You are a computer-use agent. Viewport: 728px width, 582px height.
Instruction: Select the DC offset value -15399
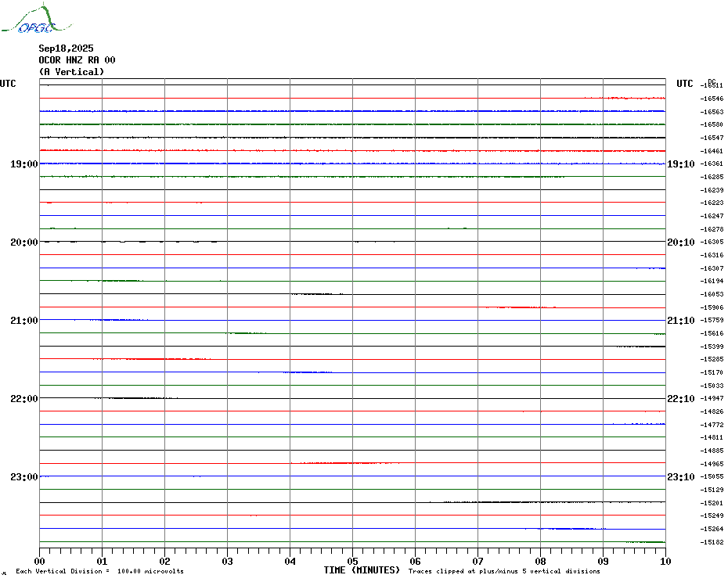712,347
